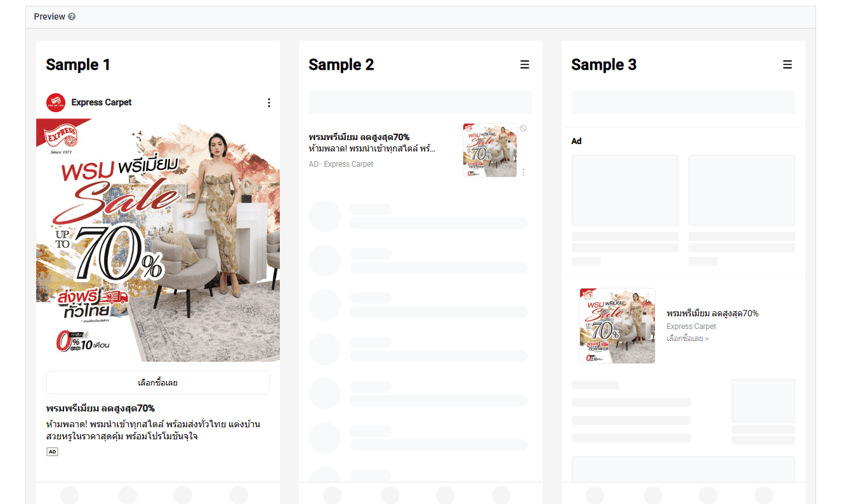Click the Preview help question mark icon
Image resolution: width=844 pixels, height=504 pixels.
72,17
